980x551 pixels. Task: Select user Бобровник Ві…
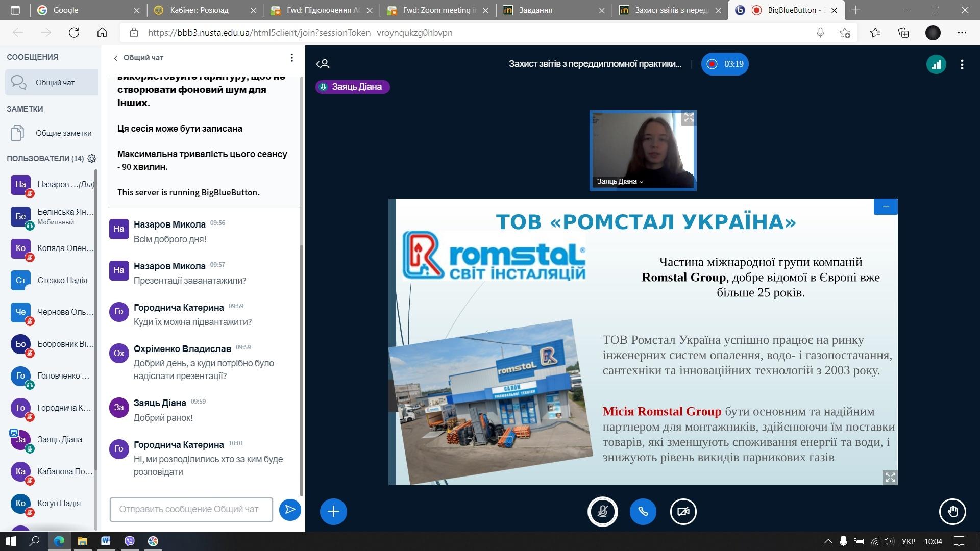pyautogui.click(x=52, y=344)
